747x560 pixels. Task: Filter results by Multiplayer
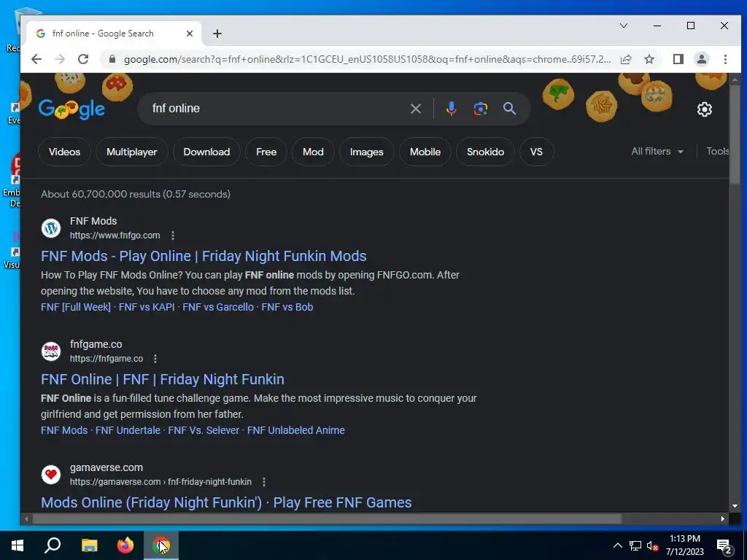(132, 152)
